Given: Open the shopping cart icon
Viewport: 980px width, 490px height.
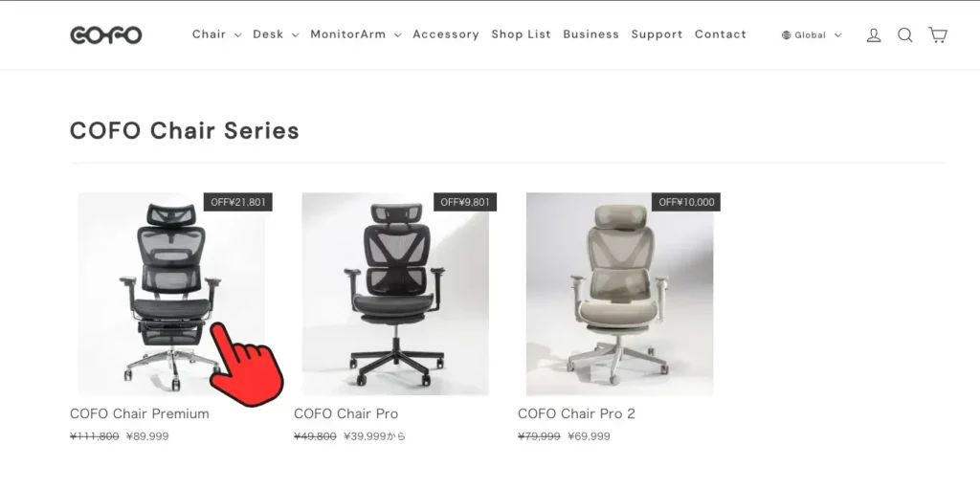Looking at the screenshot, I should 938,34.
